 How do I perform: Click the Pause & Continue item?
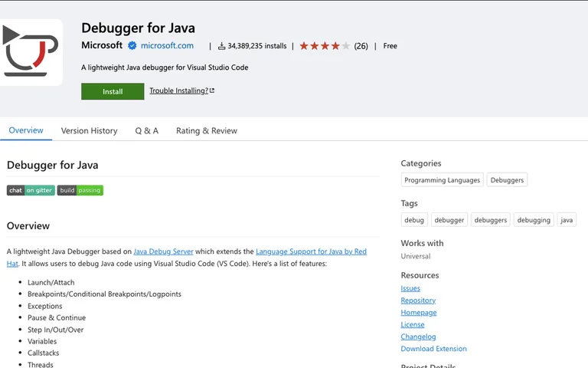(57, 317)
